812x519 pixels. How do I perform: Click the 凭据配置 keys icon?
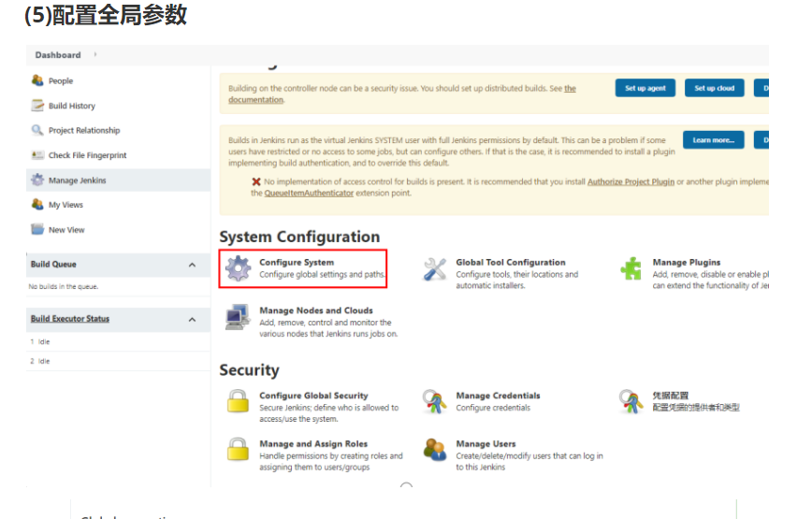tap(631, 401)
